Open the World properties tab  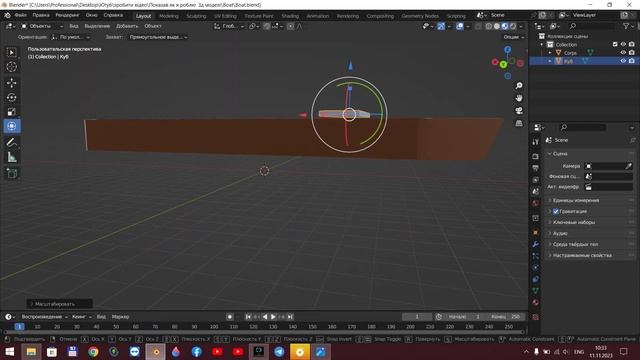536,203
